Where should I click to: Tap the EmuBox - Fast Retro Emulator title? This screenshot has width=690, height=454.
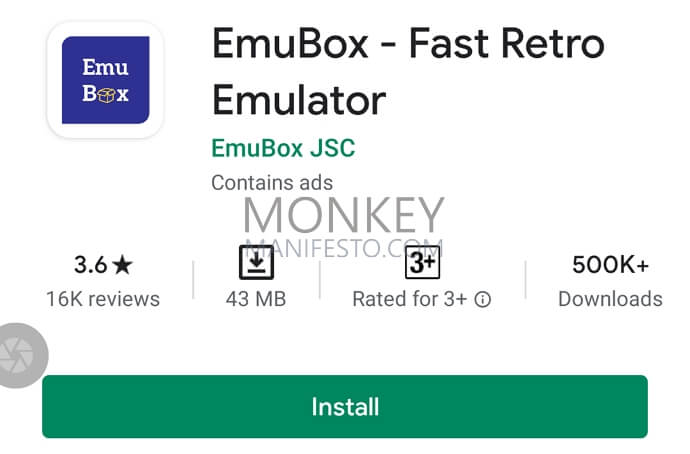click(x=408, y=72)
